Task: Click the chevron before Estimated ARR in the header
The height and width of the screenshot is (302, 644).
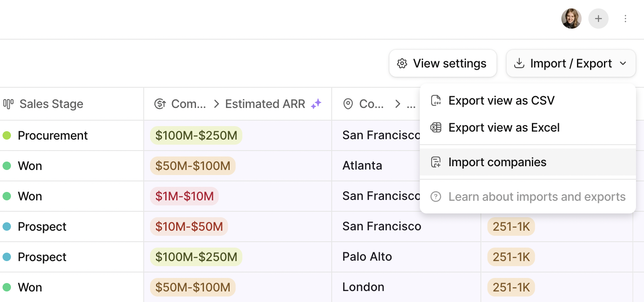Action: (216, 104)
